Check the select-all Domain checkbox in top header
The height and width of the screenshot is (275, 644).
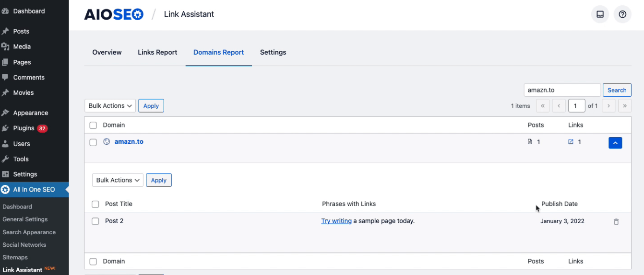click(x=93, y=125)
